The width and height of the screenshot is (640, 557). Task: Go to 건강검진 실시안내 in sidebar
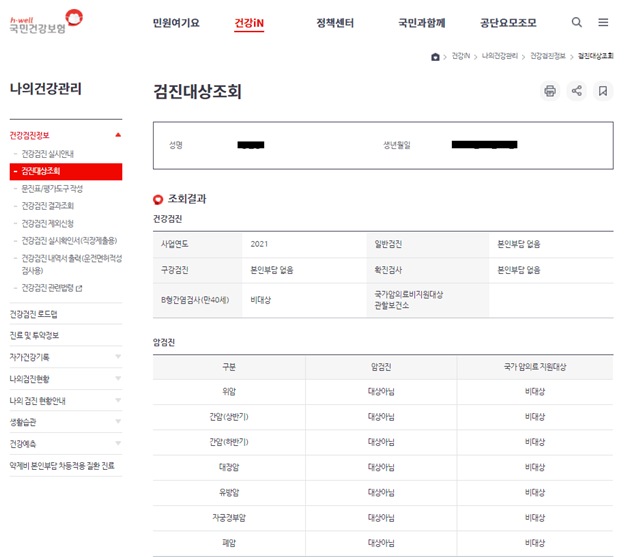click(x=47, y=154)
